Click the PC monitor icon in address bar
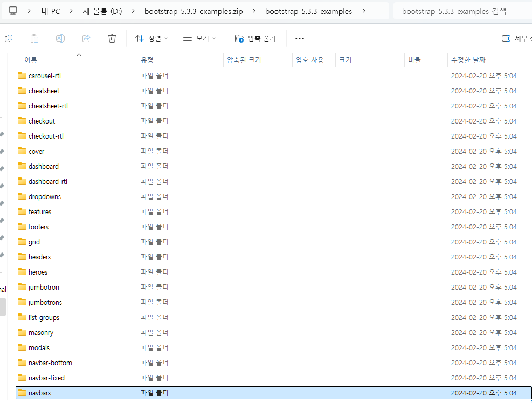 (x=13, y=11)
